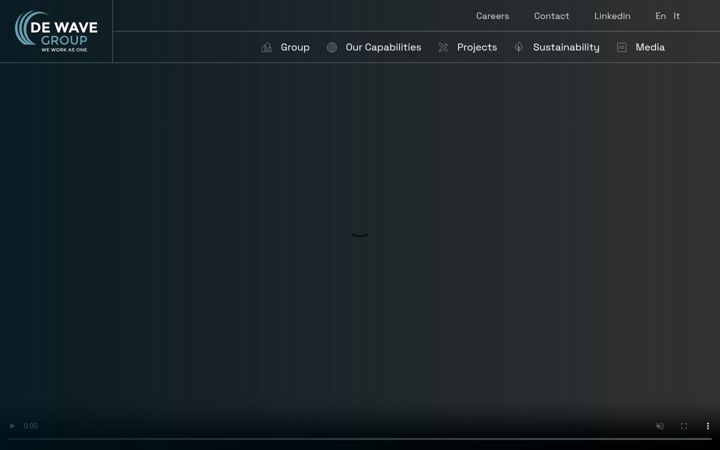The image size is (720, 450).
Task: Click the De Wave Group logo
Action: pyautogui.click(x=56, y=31)
